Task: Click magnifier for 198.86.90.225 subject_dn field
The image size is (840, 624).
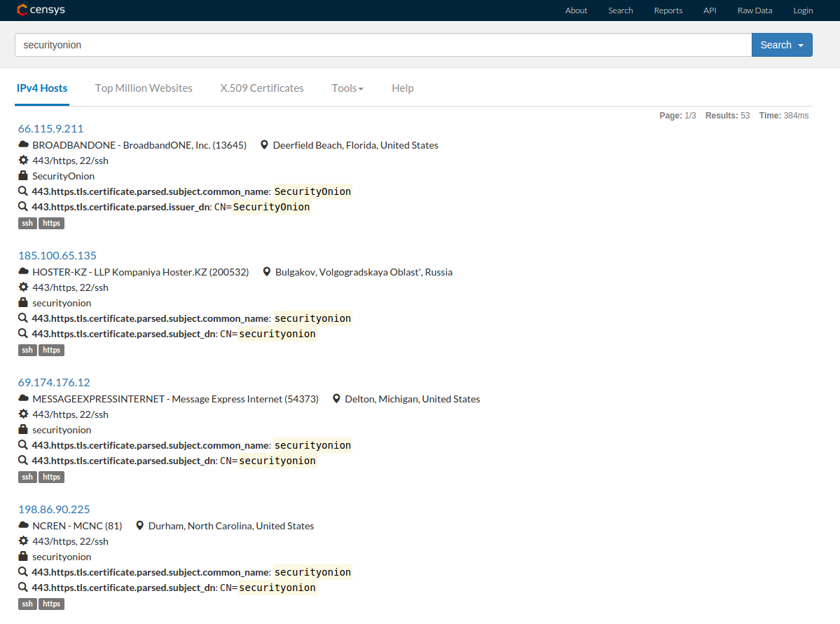Action: (23, 587)
